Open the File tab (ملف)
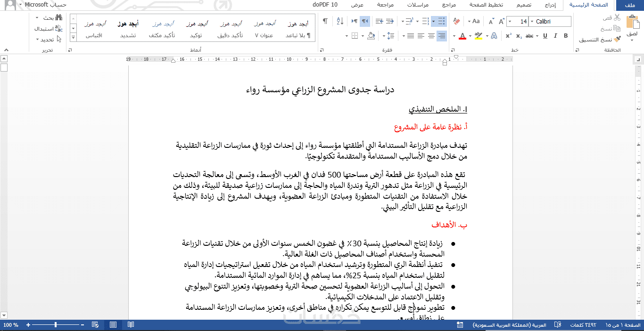 (x=630, y=5)
